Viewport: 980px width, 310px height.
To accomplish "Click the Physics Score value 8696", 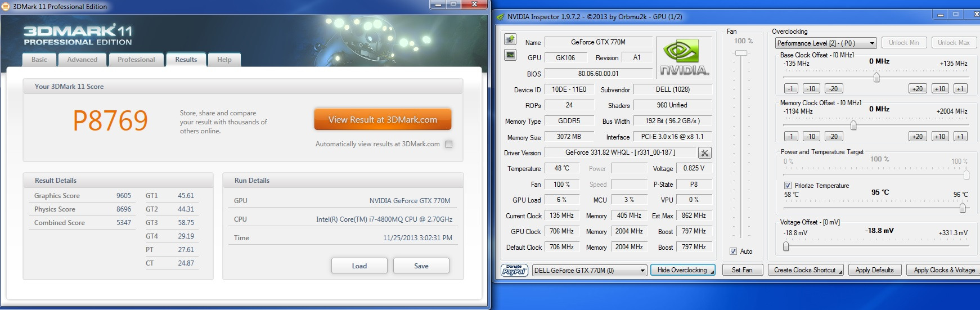I will pyautogui.click(x=124, y=209).
